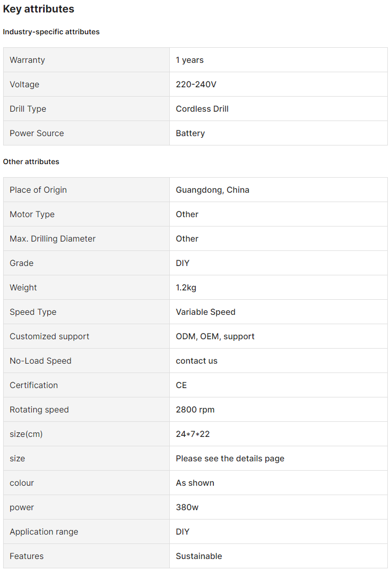Click the contact us text
Image resolution: width=392 pixels, height=572 pixels.
point(197,361)
